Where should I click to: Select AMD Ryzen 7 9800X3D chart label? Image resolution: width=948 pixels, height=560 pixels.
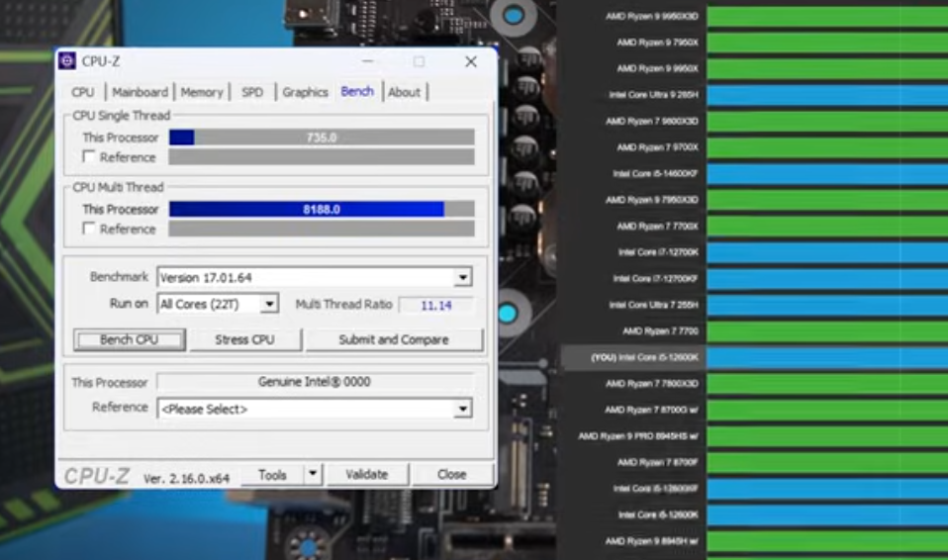tap(652, 121)
